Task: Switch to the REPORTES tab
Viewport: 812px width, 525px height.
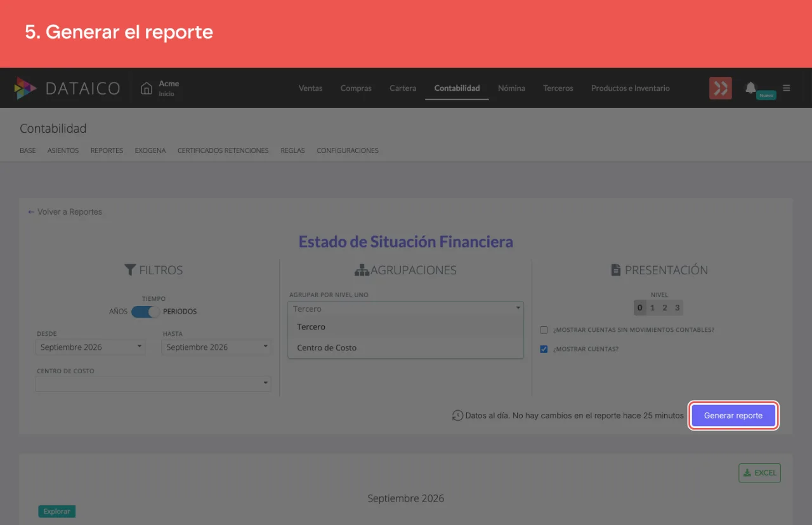Action: click(107, 151)
